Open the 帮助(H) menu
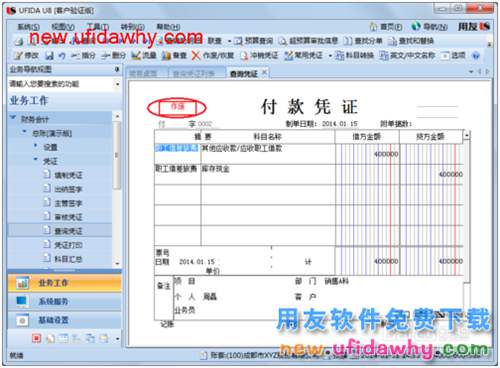This screenshot has width=500, height=368. [x=168, y=27]
